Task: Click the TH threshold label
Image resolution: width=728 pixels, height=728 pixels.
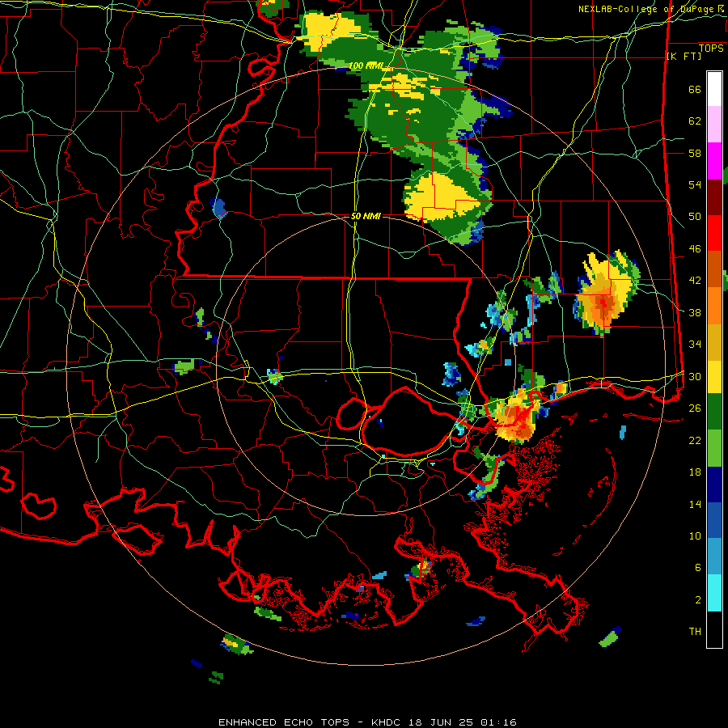Action: pyautogui.click(x=695, y=632)
